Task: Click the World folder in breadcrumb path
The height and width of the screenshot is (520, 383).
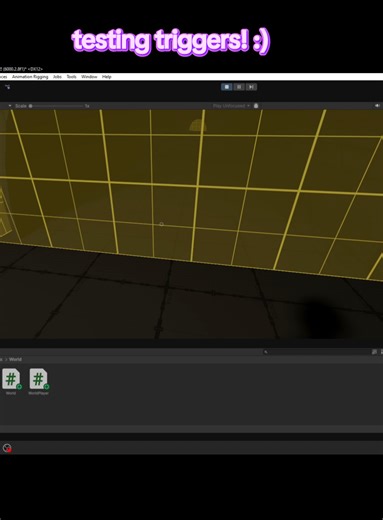Action: 15,359
